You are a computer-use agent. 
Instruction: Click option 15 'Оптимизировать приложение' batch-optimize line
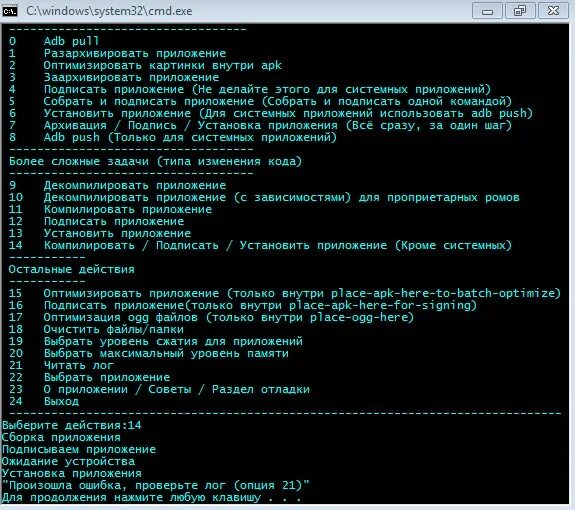tap(285, 293)
